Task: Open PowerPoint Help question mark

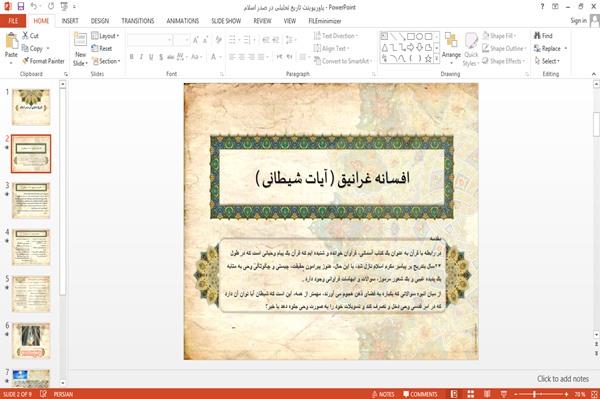Action: click(542, 7)
